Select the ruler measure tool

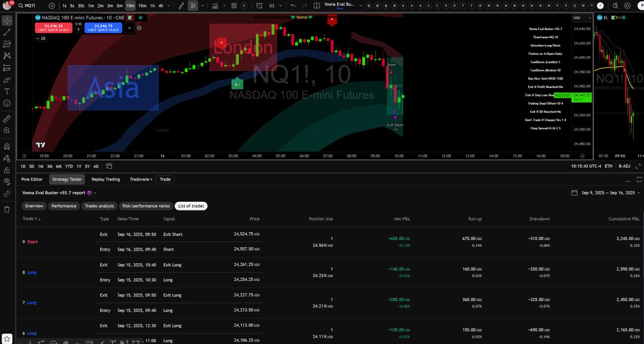click(x=7, y=118)
